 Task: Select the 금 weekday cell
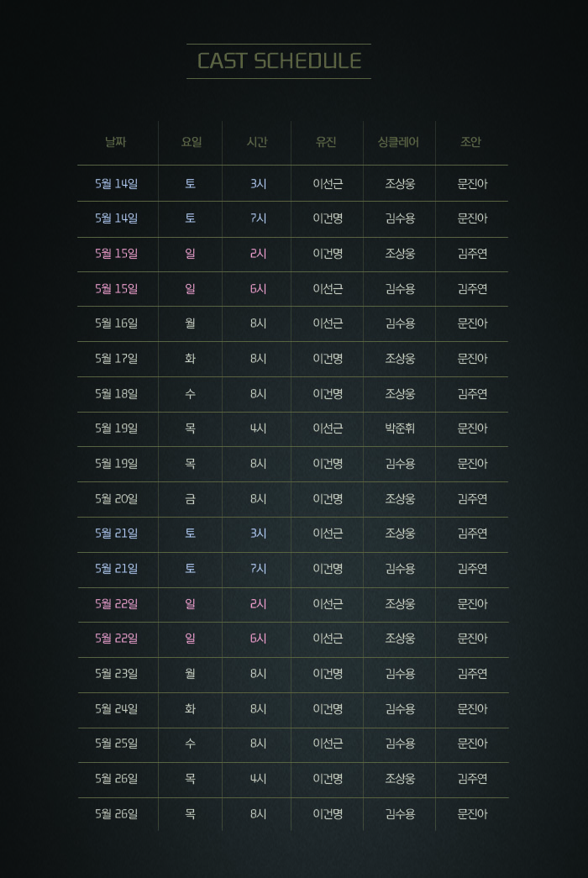click(191, 499)
